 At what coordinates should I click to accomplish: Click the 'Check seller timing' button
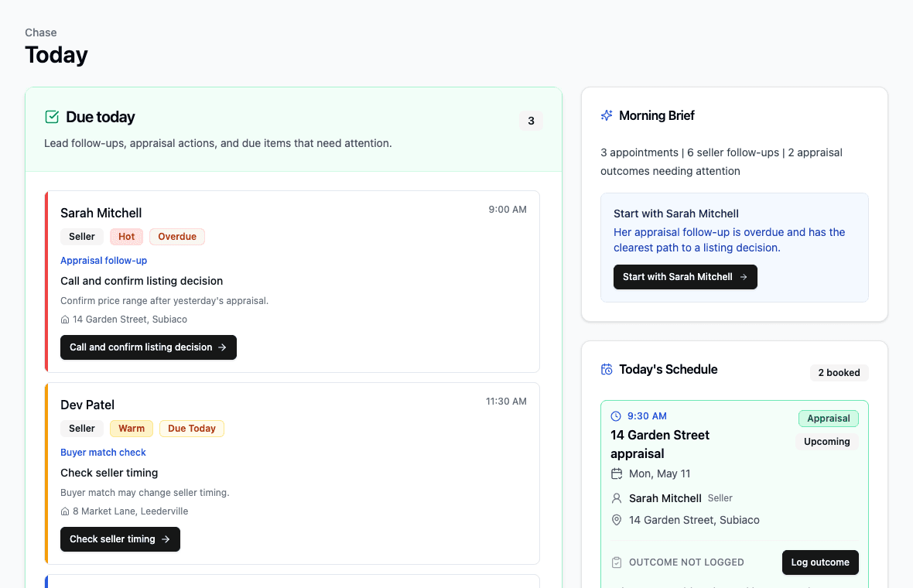[x=120, y=539]
